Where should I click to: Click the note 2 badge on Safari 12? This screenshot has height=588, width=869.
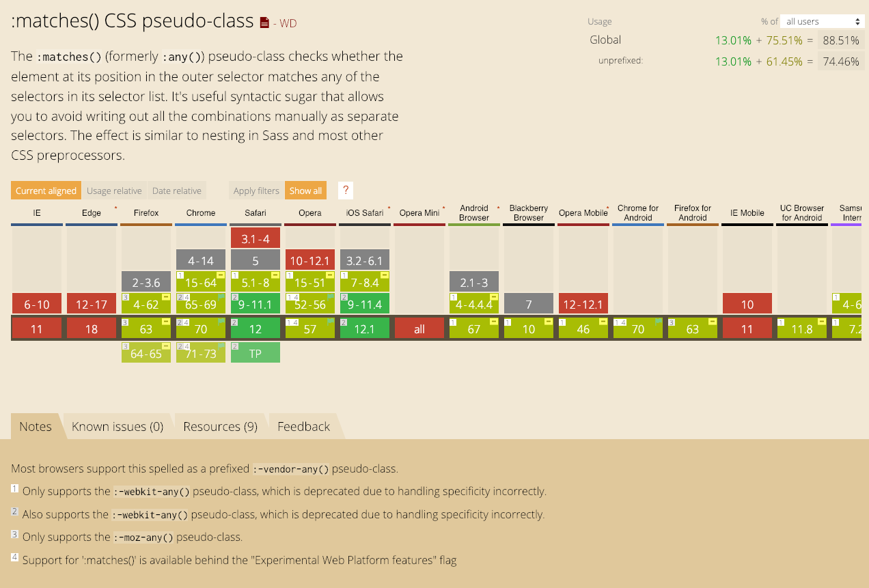tap(235, 322)
